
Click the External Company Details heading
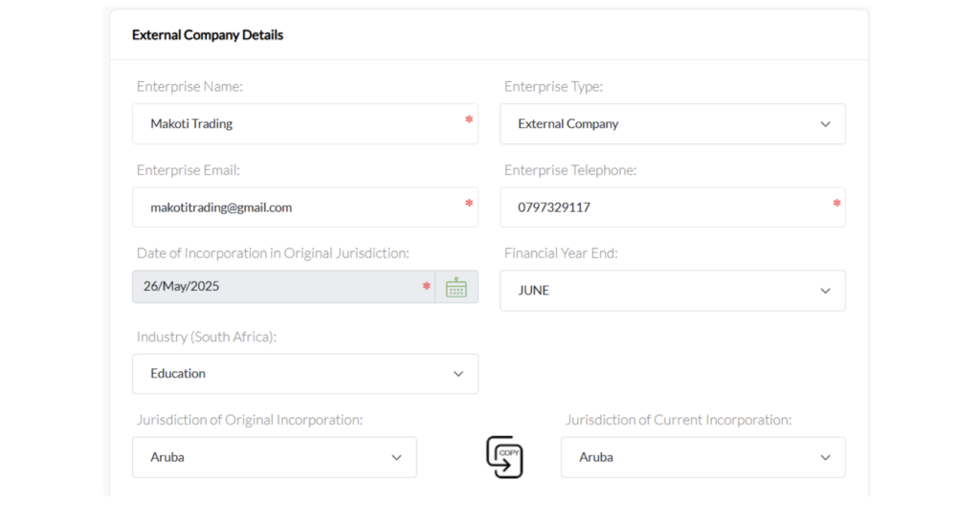[208, 35]
